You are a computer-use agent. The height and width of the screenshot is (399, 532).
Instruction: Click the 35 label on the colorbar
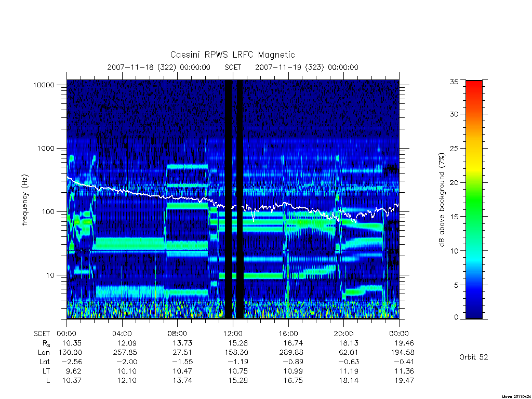454,82
